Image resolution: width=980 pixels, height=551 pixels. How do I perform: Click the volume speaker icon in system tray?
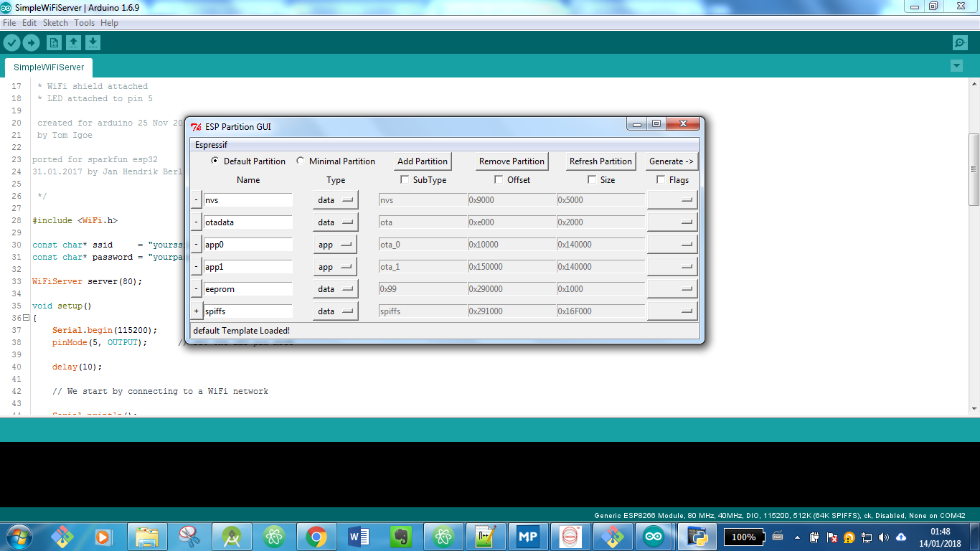click(x=884, y=537)
